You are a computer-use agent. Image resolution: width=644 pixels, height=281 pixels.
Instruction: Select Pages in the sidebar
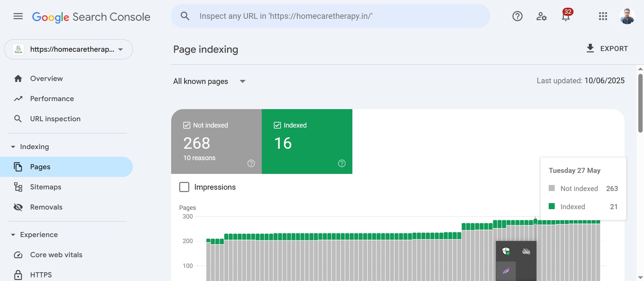pyautogui.click(x=66, y=167)
